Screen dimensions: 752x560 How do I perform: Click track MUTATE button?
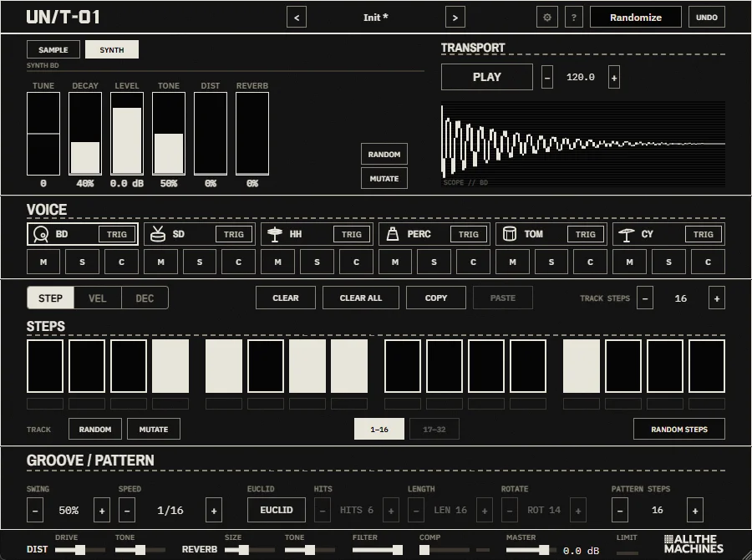click(x=154, y=429)
